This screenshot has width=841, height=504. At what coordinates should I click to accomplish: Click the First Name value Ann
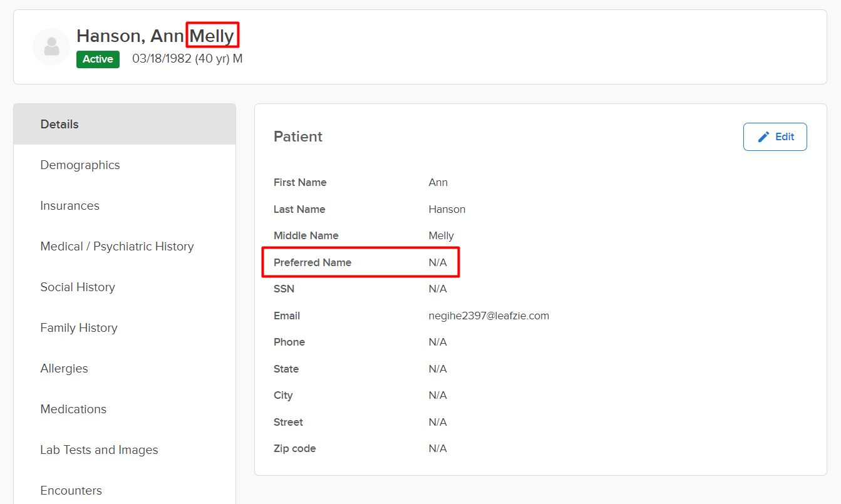click(x=438, y=182)
